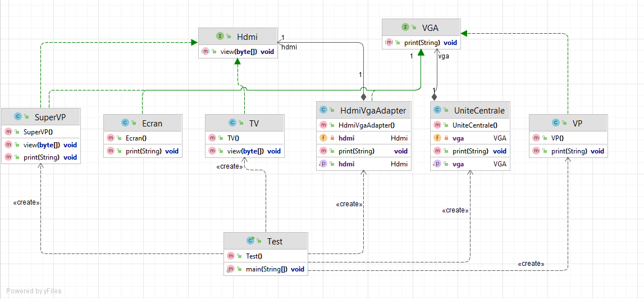Click the method icon of HdmiVgaAdapter() constructor
This screenshot has width=644, height=299.
pyautogui.click(x=323, y=125)
